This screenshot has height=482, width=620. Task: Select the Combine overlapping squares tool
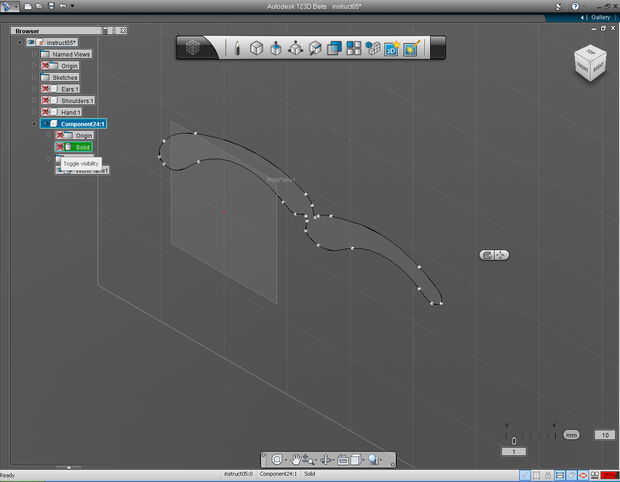tap(335, 48)
